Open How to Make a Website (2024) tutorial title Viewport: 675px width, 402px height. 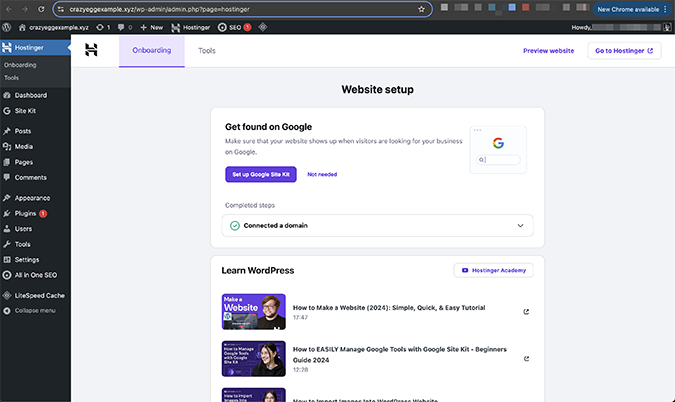tap(389, 308)
